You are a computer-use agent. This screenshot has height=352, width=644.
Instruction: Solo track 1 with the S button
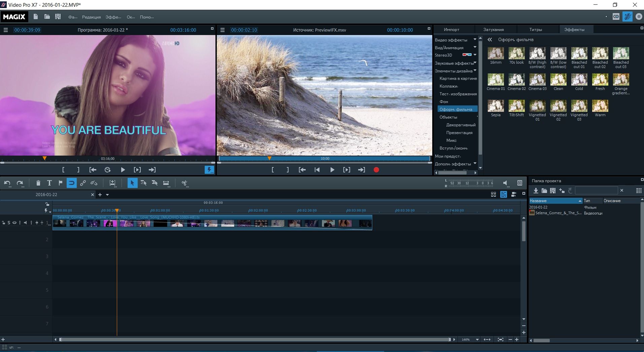[9, 223]
